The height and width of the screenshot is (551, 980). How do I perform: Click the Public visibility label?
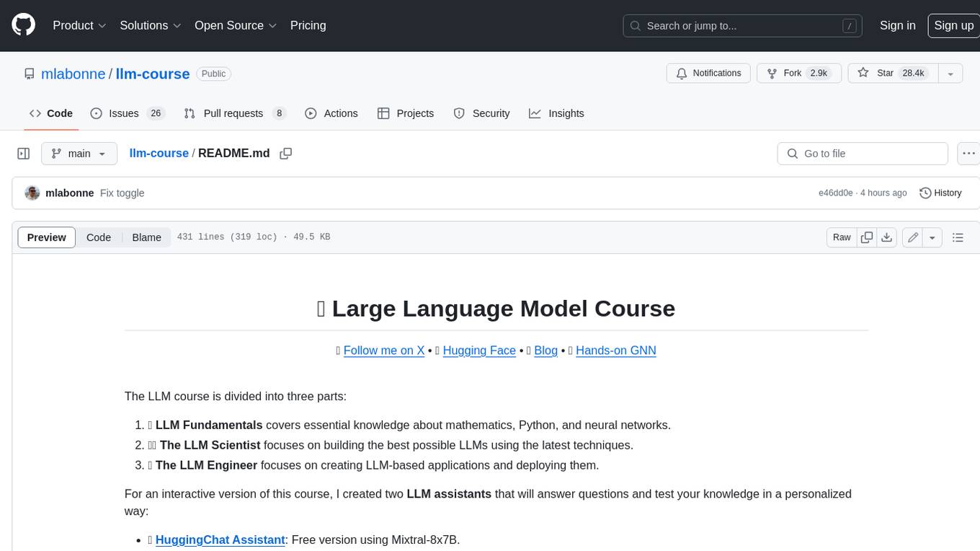tap(213, 74)
